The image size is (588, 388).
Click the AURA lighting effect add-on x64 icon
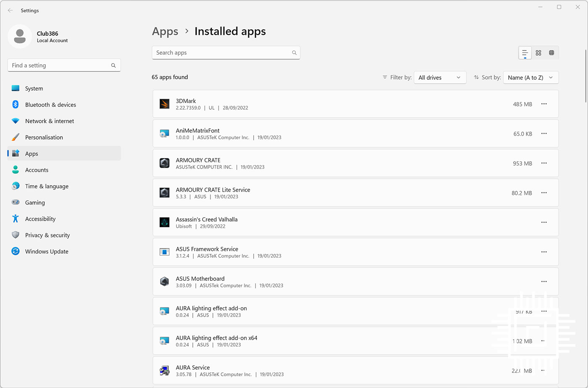click(x=164, y=341)
